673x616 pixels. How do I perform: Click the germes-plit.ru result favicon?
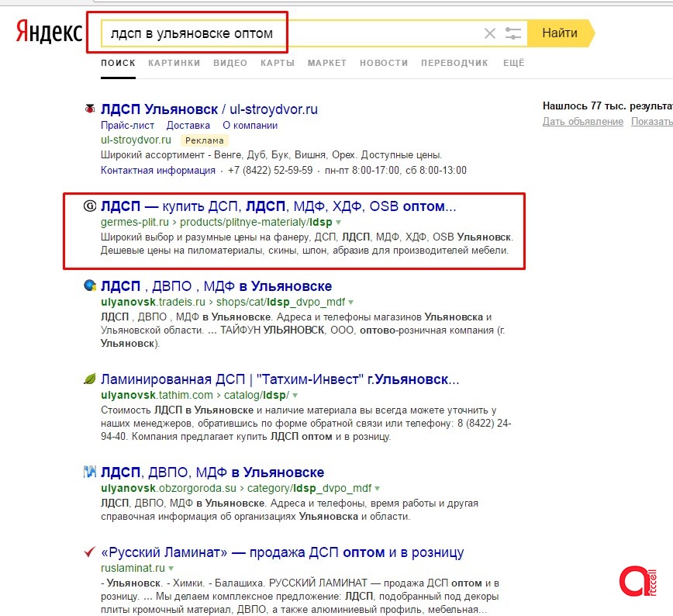coord(90,206)
